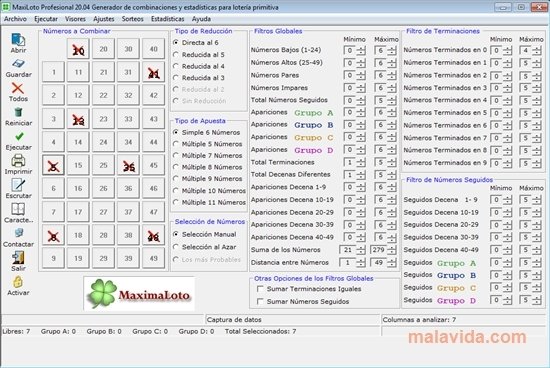
Task: Select number 27 in the grid
Action: [x=103, y=212]
